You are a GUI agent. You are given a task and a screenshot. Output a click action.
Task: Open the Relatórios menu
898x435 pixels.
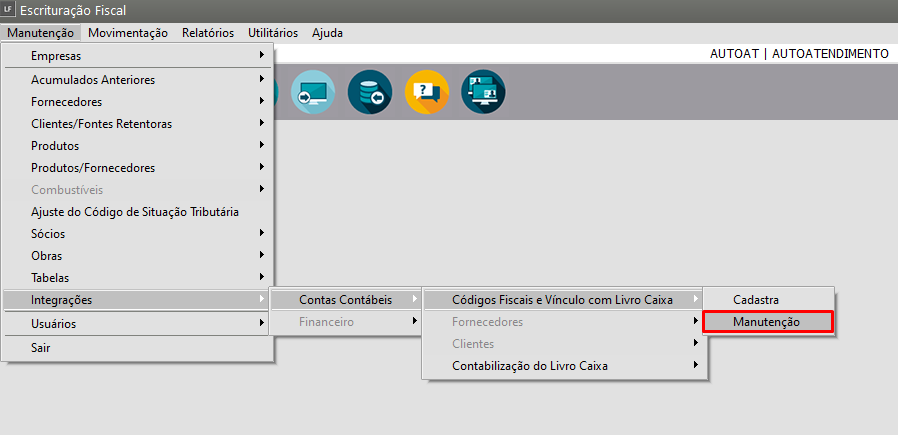point(208,33)
